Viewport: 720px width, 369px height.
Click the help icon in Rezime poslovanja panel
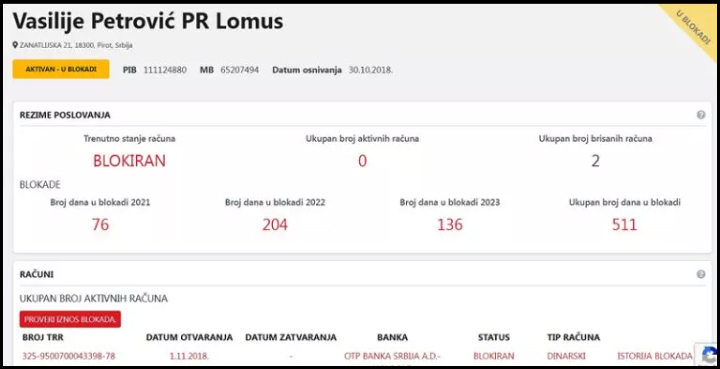(701, 115)
